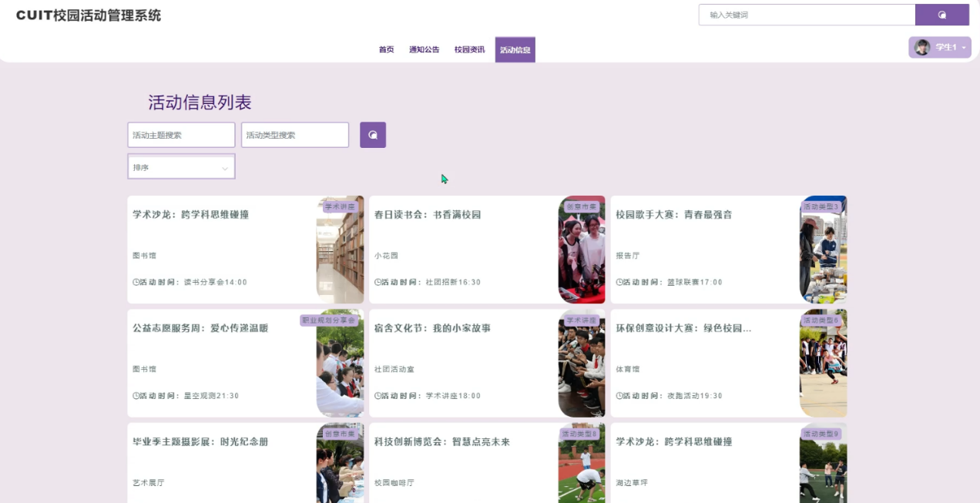Image resolution: width=980 pixels, height=503 pixels.
Task: Click the 湖边草坪 location text
Action: click(633, 483)
